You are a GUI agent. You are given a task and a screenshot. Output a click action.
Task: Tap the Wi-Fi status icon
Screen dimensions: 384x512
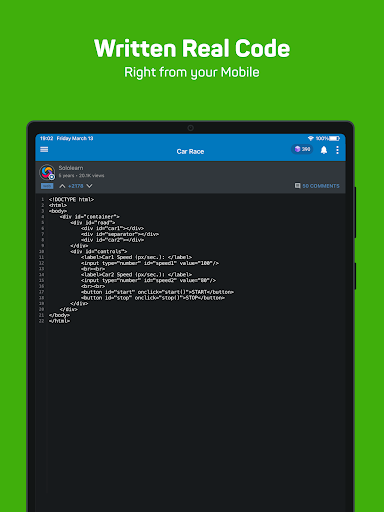(311, 138)
